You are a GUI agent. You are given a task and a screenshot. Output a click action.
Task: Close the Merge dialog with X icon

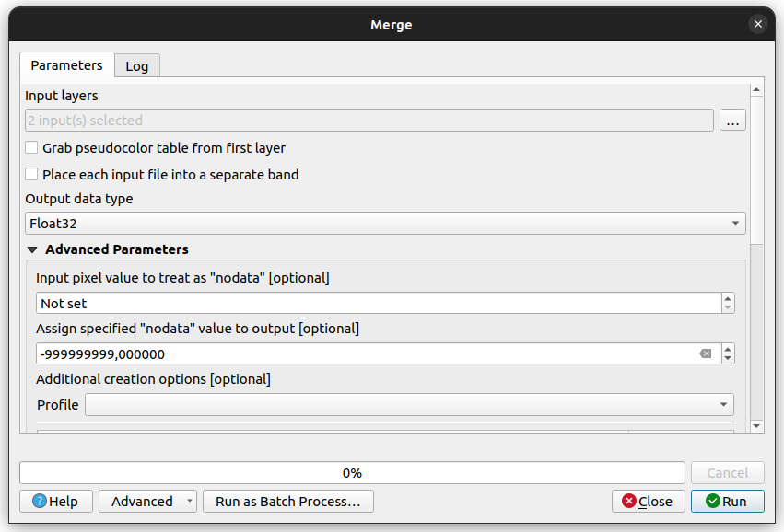click(x=758, y=24)
